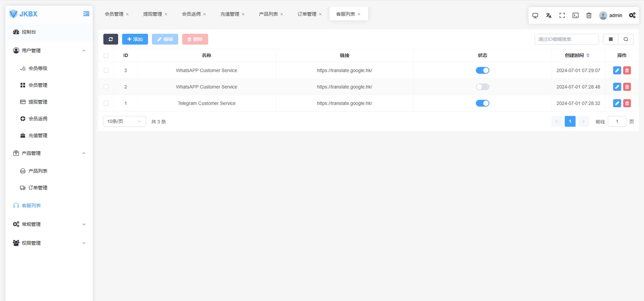Open the settings gears icon next to admin
The image size is (644, 301).
pyautogui.click(x=632, y=15)
